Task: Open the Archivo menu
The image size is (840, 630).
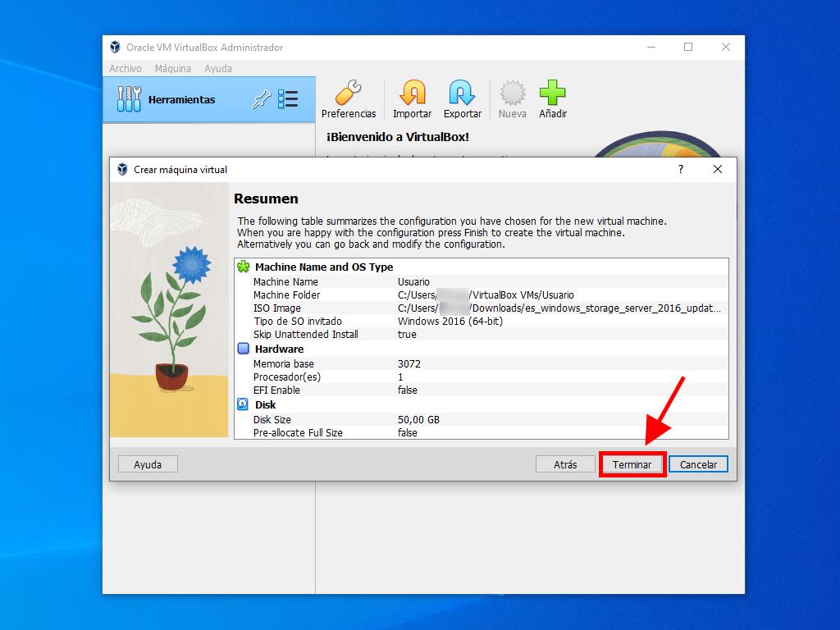Action: pyautogui.click(x=126, y=69)
